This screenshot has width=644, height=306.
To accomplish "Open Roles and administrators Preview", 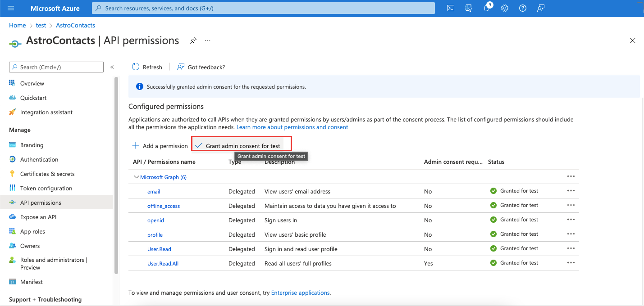I will tap(54, 264).
